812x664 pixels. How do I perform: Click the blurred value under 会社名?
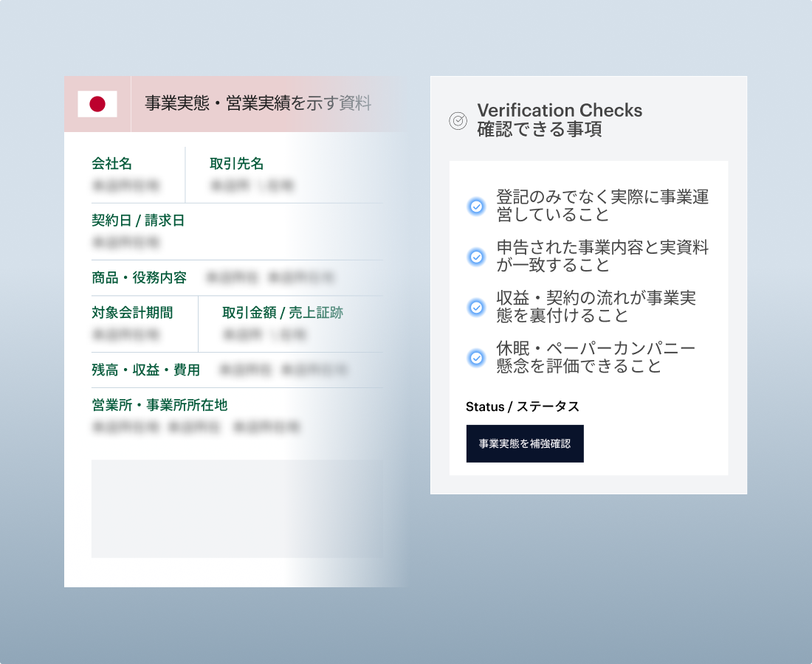point(125,185)
